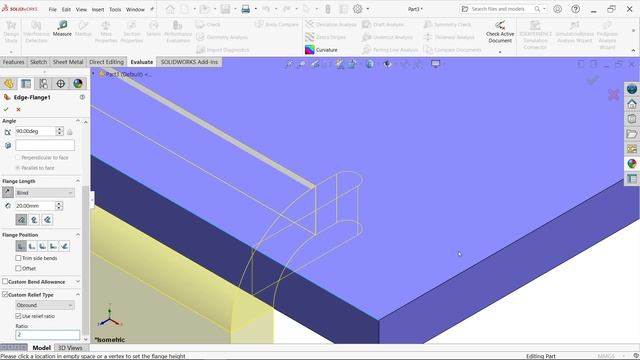
Task: Enable the Offset checkbox
Action: [18, 268]
